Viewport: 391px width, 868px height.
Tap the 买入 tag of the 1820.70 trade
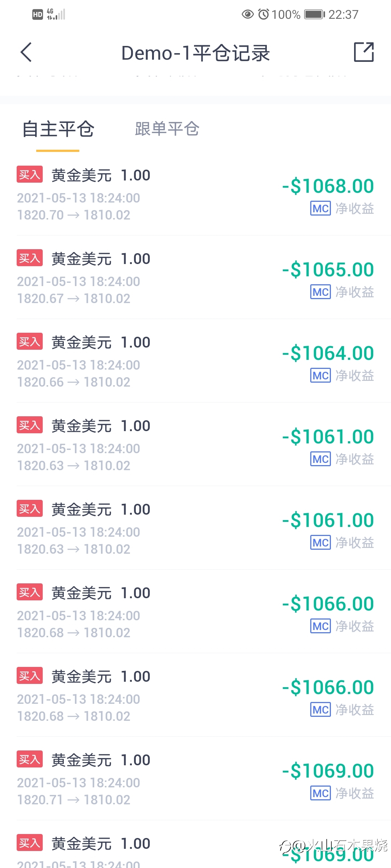30,174
